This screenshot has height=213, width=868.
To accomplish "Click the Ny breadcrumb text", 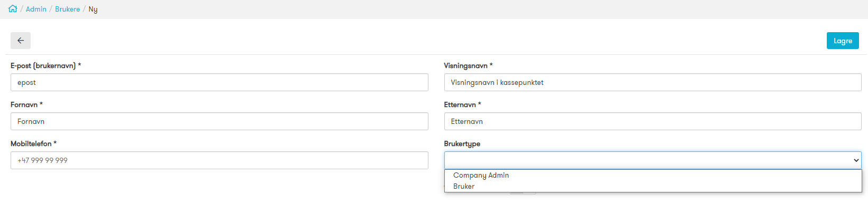I will point(93,9).
